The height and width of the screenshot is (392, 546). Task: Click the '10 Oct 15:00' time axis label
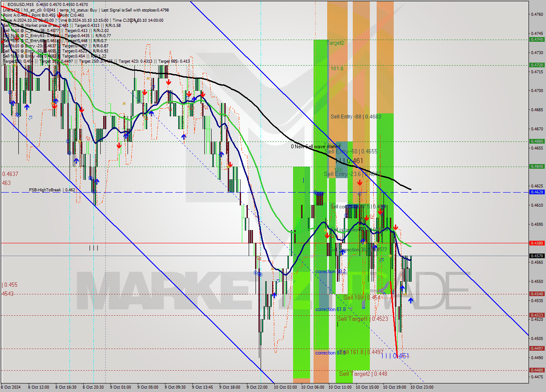pos(367,387)
